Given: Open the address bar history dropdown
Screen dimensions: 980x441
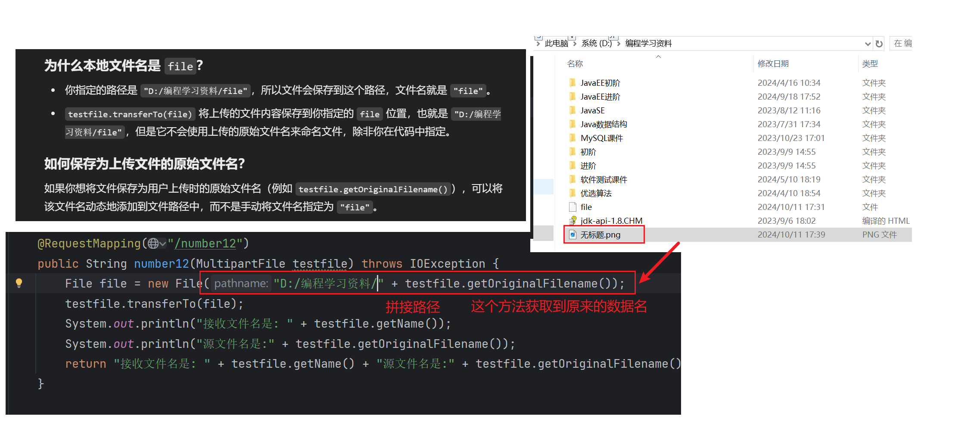Looking at the screenshot, I should coord(868,44).
